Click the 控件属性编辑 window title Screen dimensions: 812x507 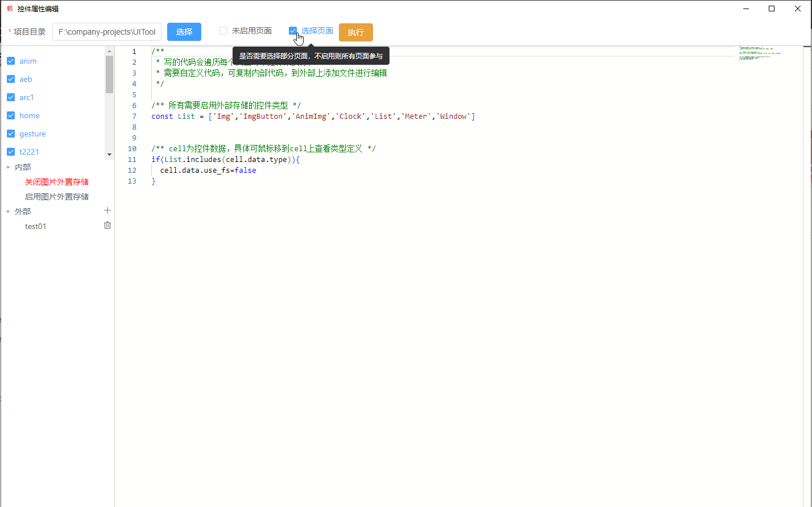(x=38, y=9)
